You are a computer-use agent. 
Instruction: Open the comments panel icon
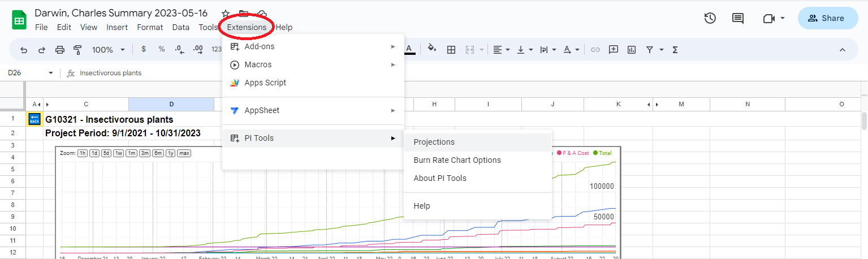click(737, 18)
